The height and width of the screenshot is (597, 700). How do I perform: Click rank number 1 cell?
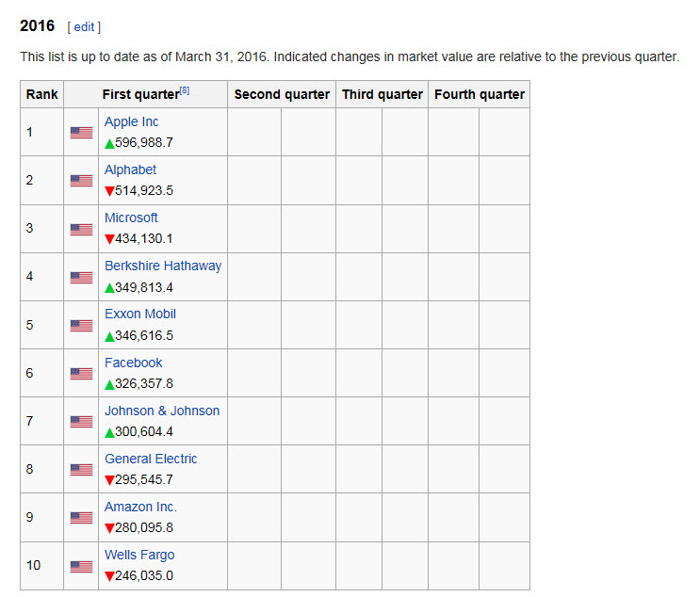click(x=42, y=132)
